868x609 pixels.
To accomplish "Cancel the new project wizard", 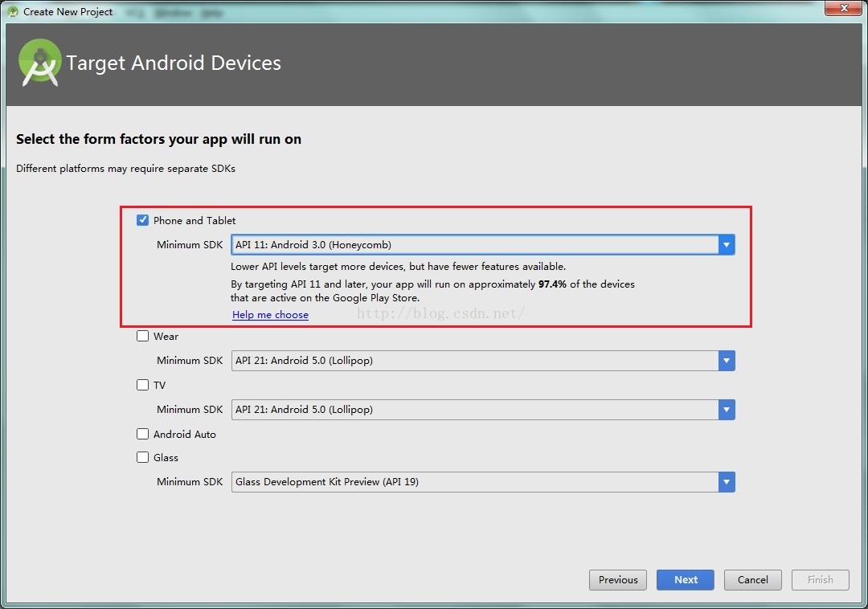I will [753, 580].
